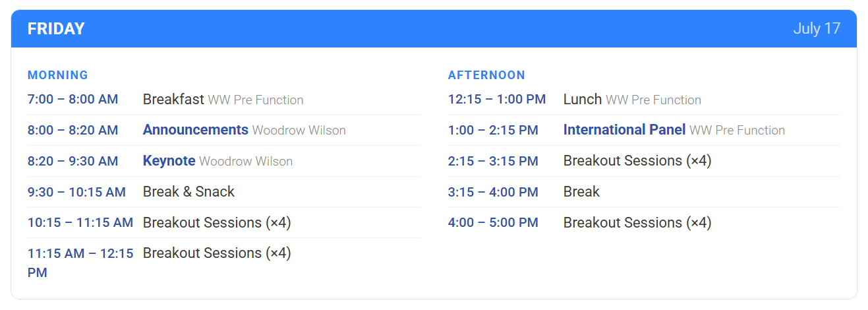Viewport: 868px width, 310px height.
Task: Select the 2:15 PM Breakout Sessions entry
Action: tap(637, 161)
